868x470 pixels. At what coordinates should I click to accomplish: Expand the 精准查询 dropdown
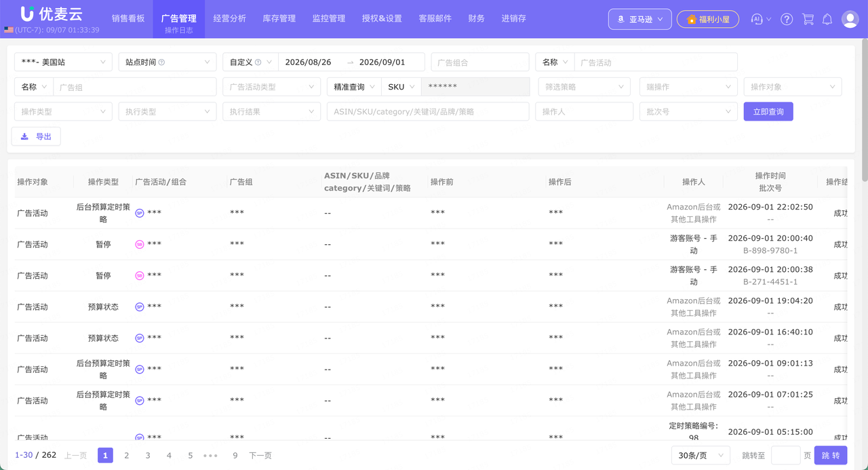tap(354, 87)
